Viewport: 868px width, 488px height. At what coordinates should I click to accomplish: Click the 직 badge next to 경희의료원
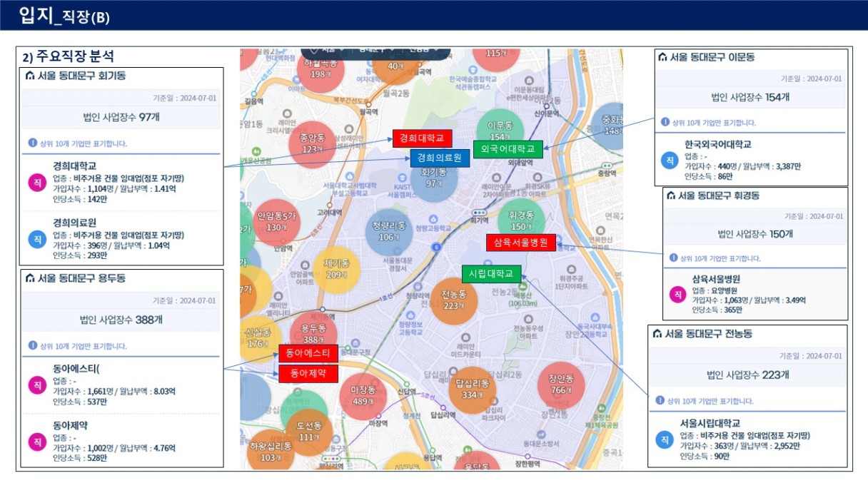pyautogui.click(x=36, y=239)
